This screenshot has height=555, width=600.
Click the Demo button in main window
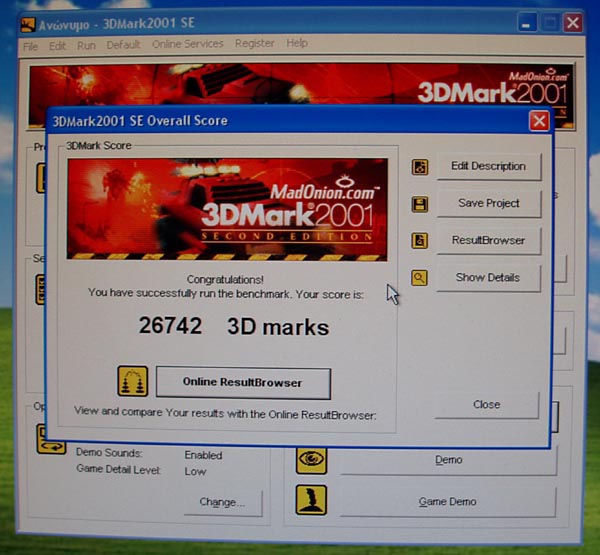pos(448,460)
